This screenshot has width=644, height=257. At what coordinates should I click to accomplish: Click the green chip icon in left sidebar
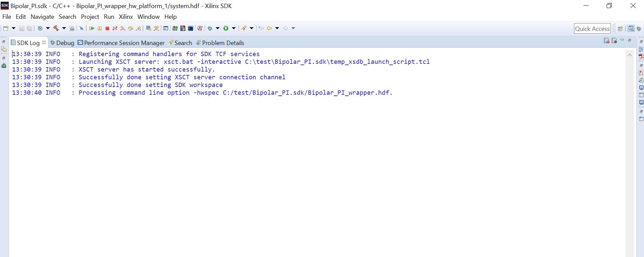[4, 66]
